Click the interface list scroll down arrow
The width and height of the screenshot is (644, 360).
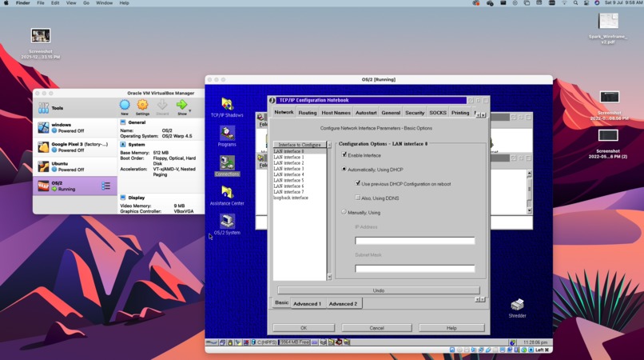[x=329, y=277]
